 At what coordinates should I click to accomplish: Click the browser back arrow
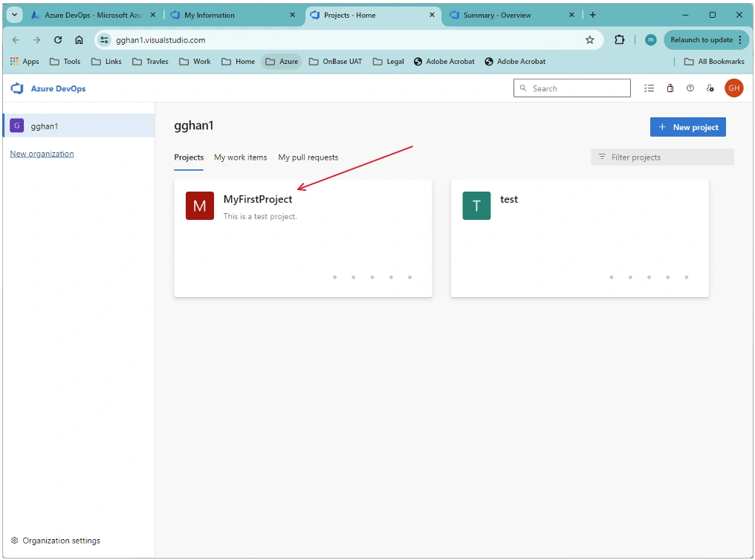click(16, 40)
